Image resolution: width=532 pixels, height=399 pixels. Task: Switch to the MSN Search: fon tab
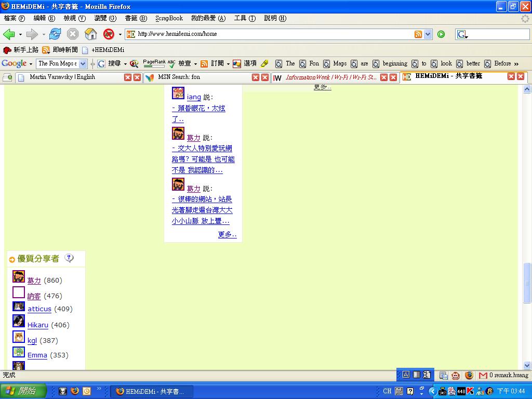[179, 77]
